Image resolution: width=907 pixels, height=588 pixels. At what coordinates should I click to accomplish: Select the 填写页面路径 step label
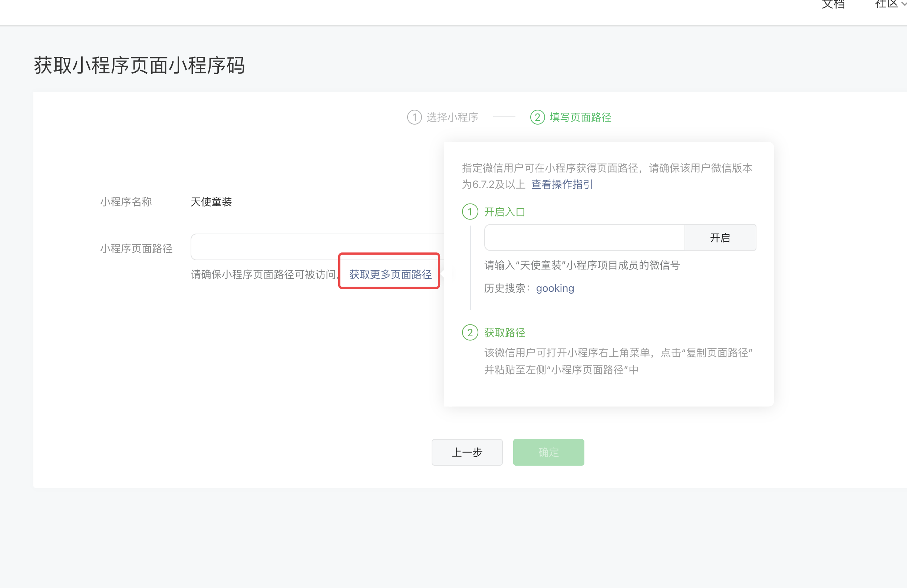(580, 118)
